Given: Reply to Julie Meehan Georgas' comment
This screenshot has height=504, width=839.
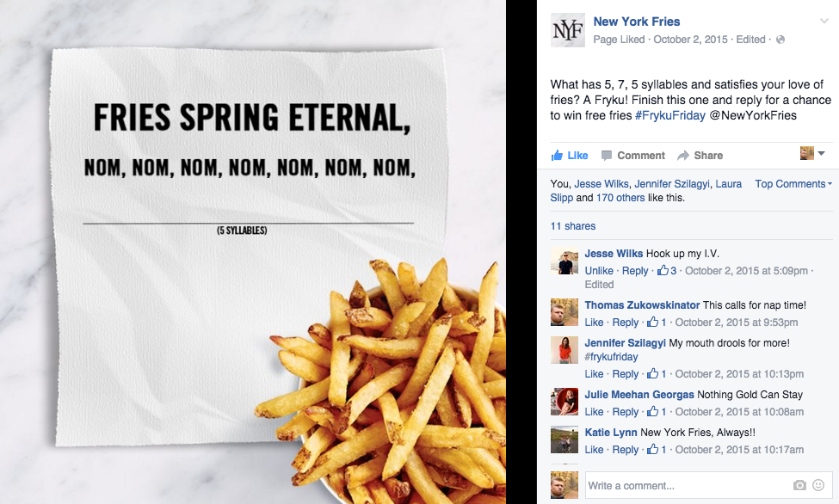Looking at the screenshot, I should 625,411.
